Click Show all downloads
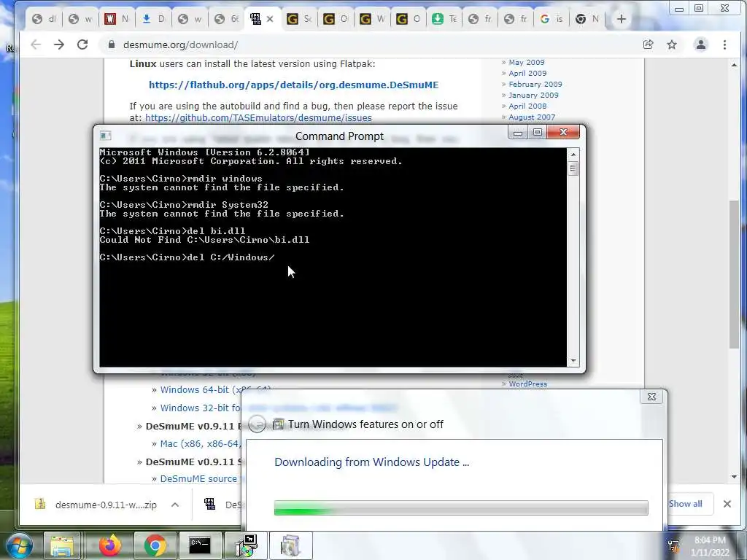747x560 pixels. click(686, 504)
